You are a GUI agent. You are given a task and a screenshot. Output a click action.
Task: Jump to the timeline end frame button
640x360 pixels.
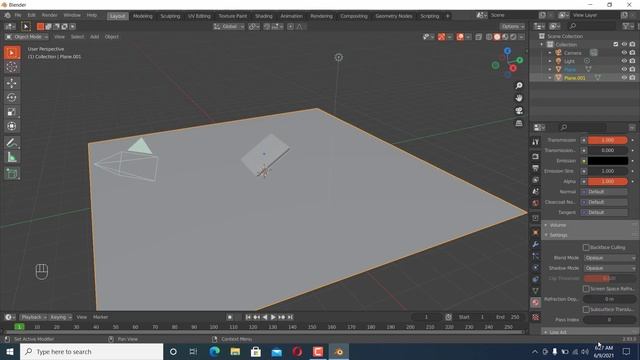pos(290,317)
